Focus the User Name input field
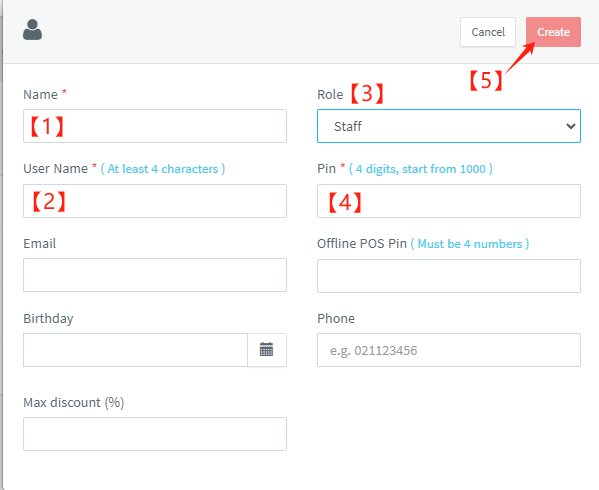The height and width of the screenshot is (490, 599). click(x=155, y=201)
